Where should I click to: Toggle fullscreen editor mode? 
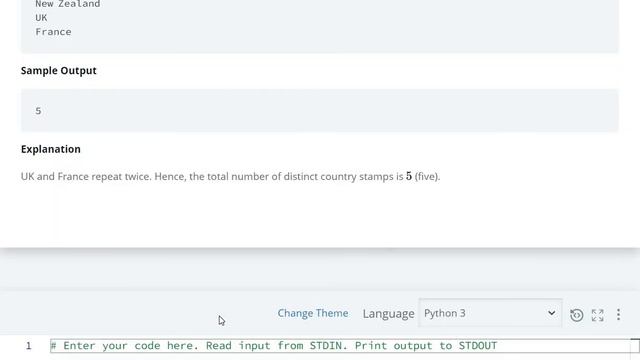tap(598, 315)
